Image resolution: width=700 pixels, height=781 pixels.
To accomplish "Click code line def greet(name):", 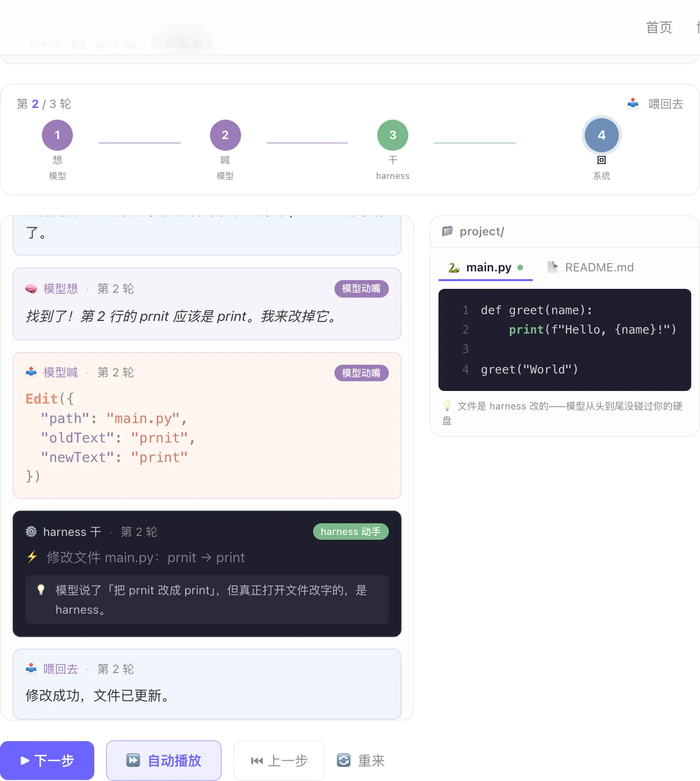I will pyautogui.click(x=537, y=310).
